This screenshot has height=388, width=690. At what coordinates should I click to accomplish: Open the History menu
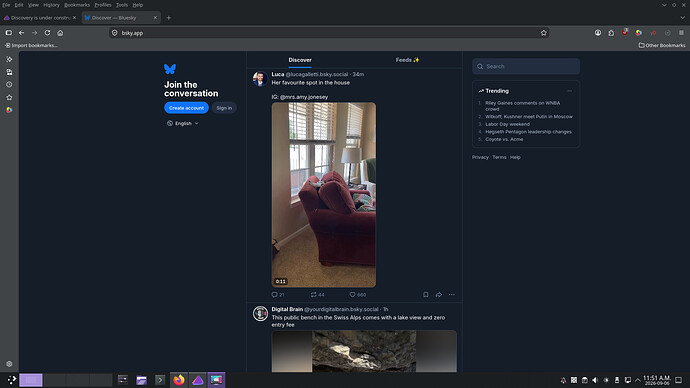click(51, 5)
